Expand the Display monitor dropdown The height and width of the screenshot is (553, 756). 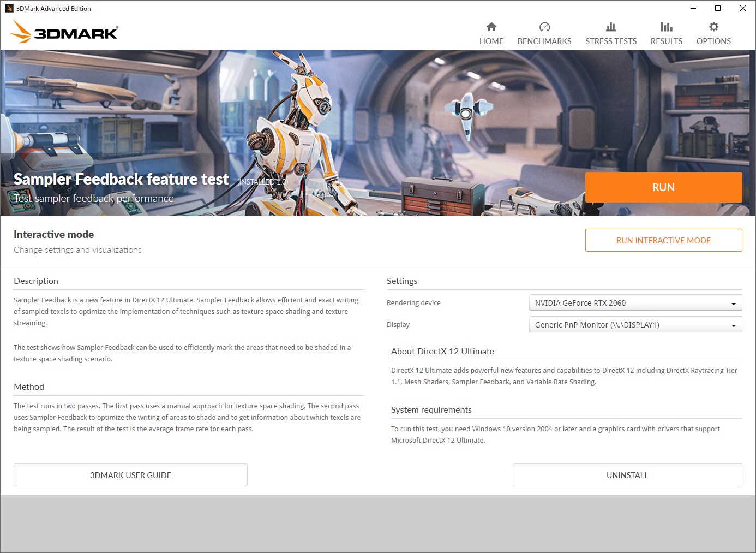(x=635, y=325)
